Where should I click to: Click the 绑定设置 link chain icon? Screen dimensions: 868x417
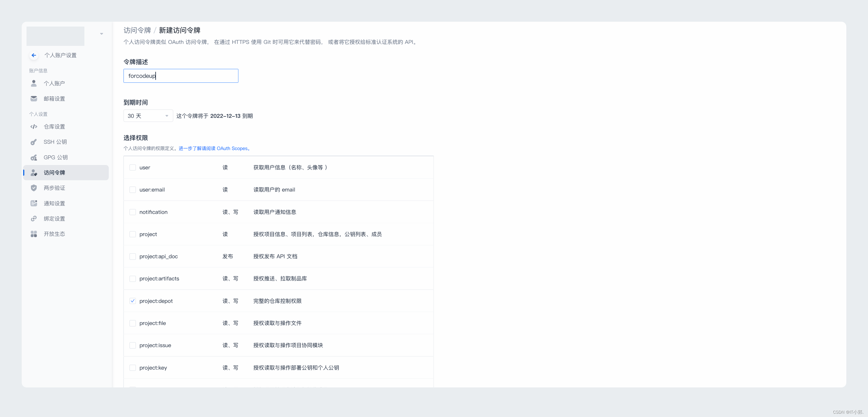click(34, 219)
